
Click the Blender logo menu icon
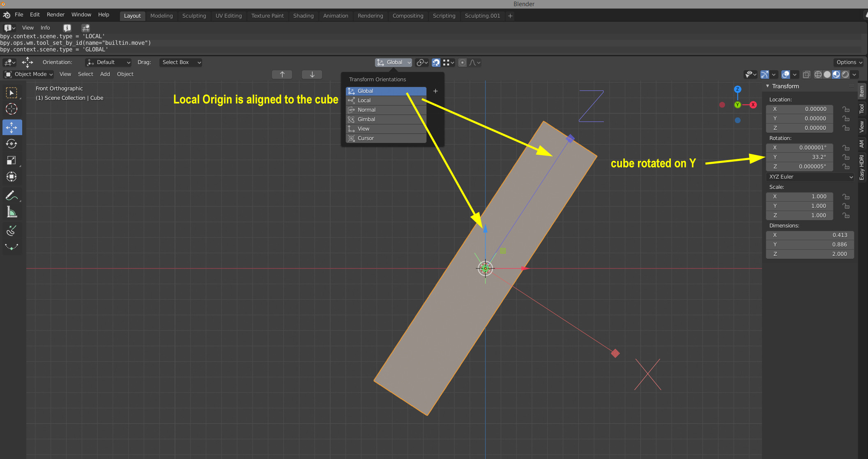point(7,15)
